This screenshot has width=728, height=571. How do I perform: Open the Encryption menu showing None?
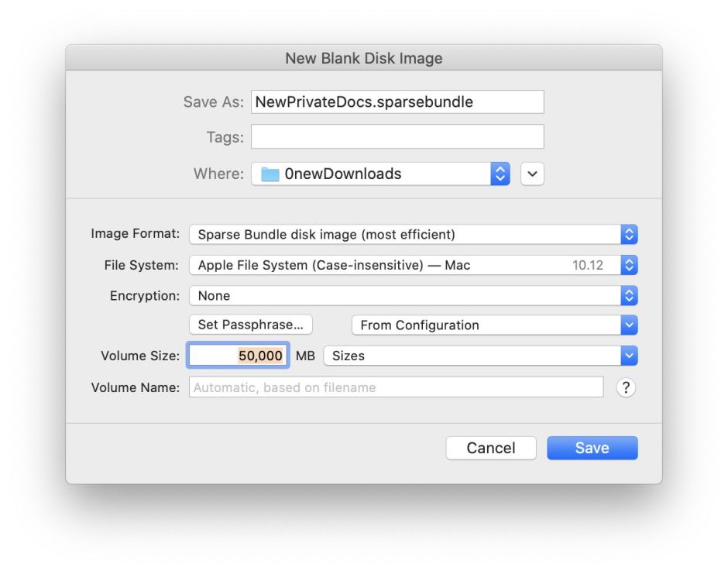[x=404, y=296]
